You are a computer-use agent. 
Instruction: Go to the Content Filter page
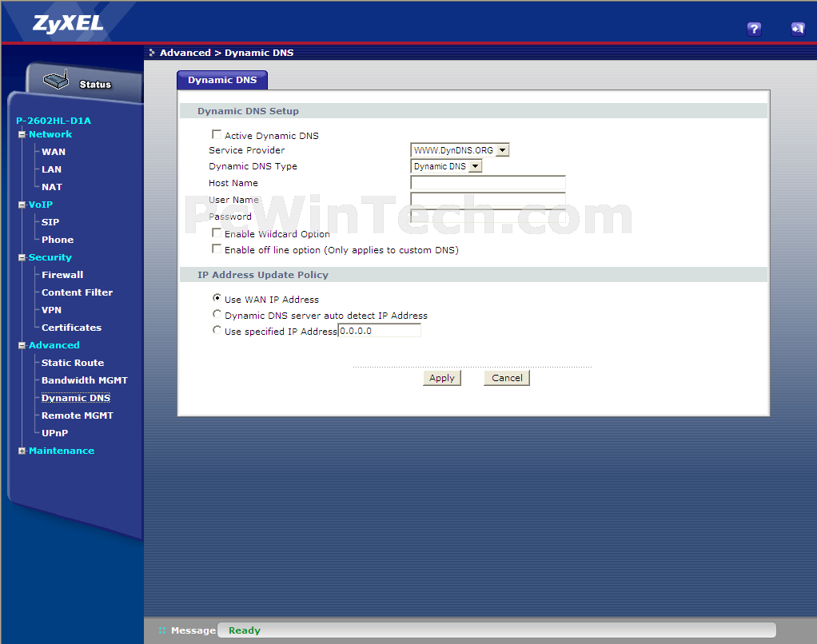click(x=77, y=292)
